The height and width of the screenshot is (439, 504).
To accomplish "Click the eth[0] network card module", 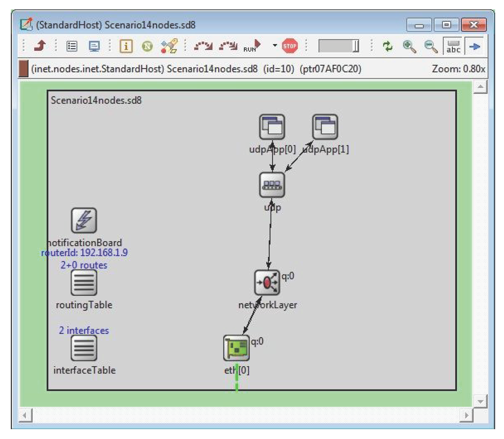I will point(236,348).
